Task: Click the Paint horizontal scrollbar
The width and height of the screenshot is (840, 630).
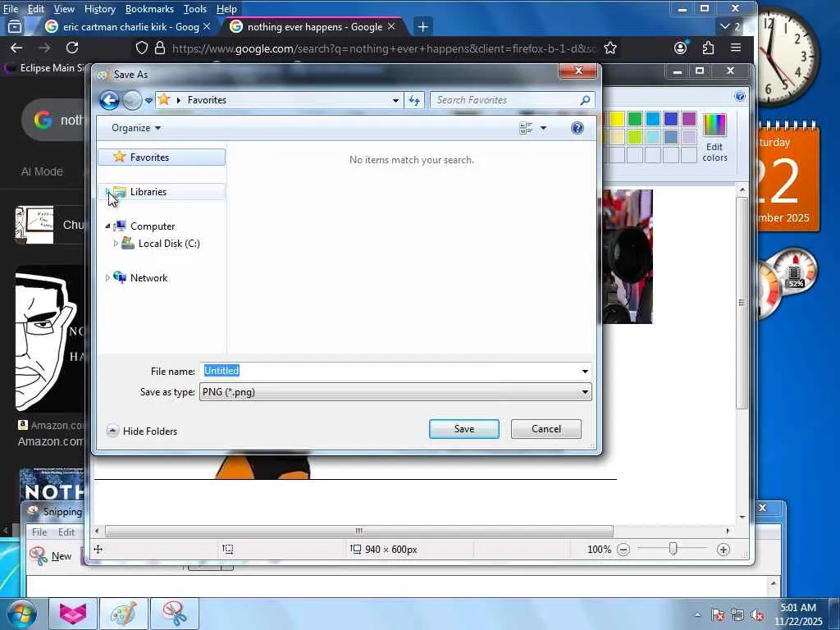Action: 359,531
